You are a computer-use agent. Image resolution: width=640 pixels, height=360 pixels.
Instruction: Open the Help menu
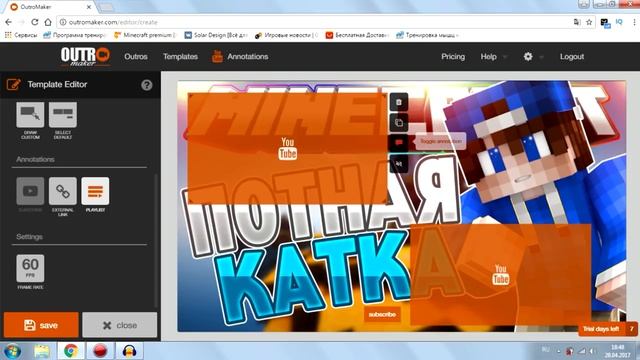tap(489, 57)
